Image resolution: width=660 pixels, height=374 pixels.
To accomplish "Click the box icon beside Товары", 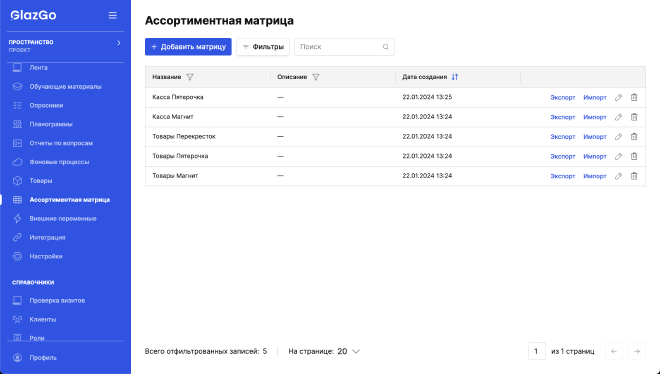I will 17,180.
